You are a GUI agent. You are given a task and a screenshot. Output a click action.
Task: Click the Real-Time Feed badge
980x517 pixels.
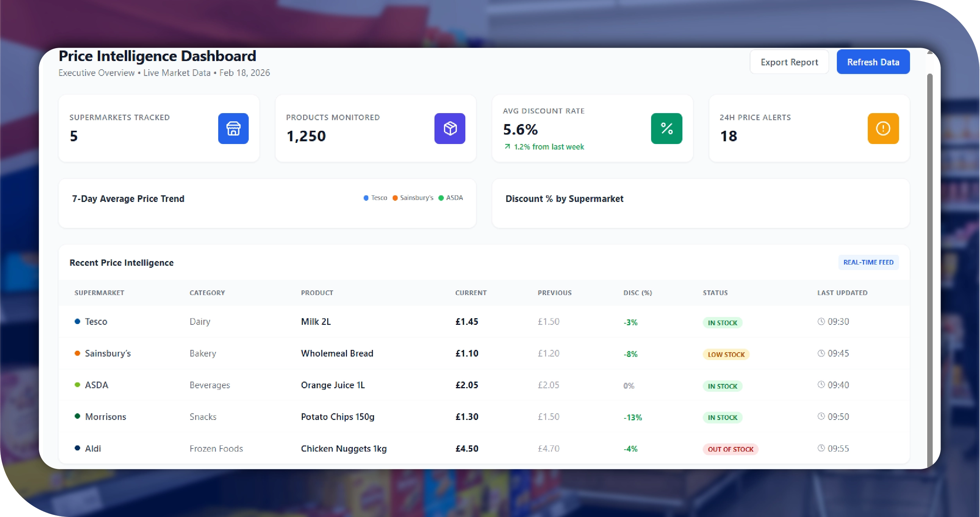click(868, 262)
